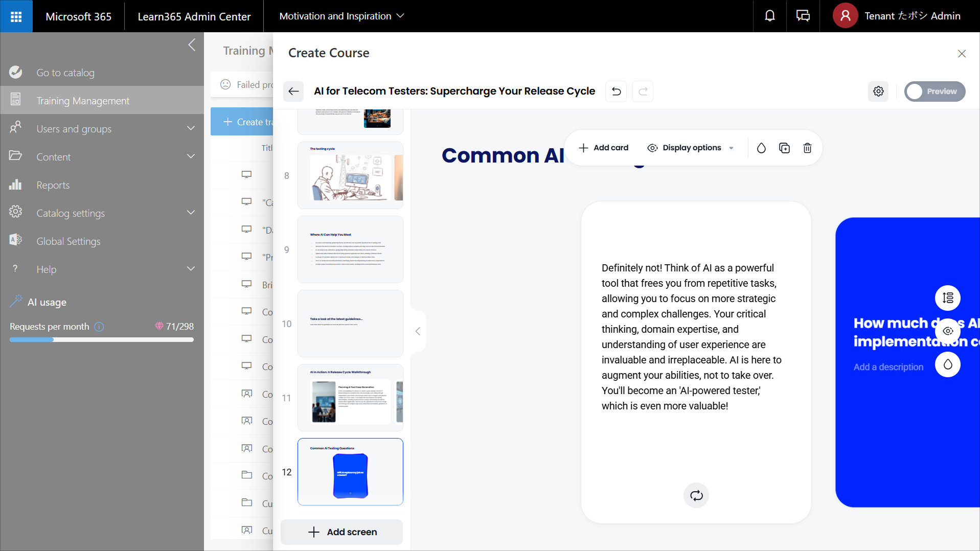Click the undo arrow icon
980x551 pixels.
pyautogui.click(x=616, y=91)
